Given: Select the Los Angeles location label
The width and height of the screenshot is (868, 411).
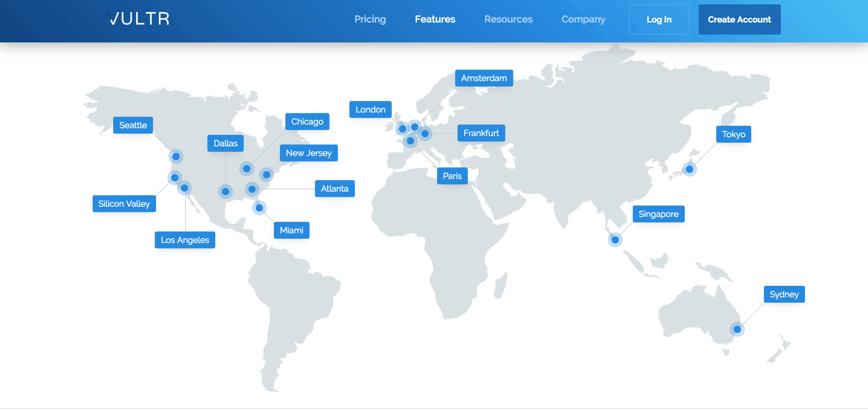Looking at the screenshot, I should (185, 240).
